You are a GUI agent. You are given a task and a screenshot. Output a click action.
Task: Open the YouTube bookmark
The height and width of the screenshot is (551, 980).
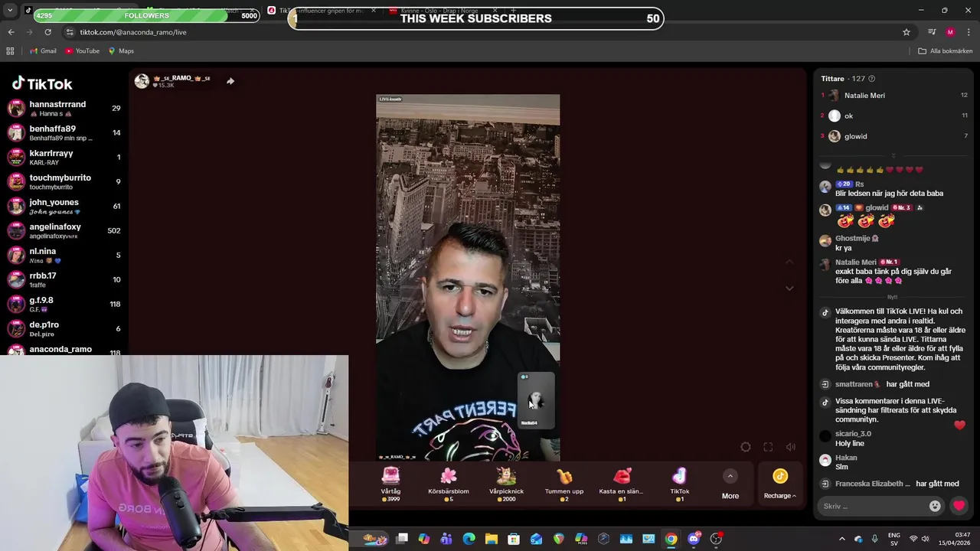click(x=82, y=51)
